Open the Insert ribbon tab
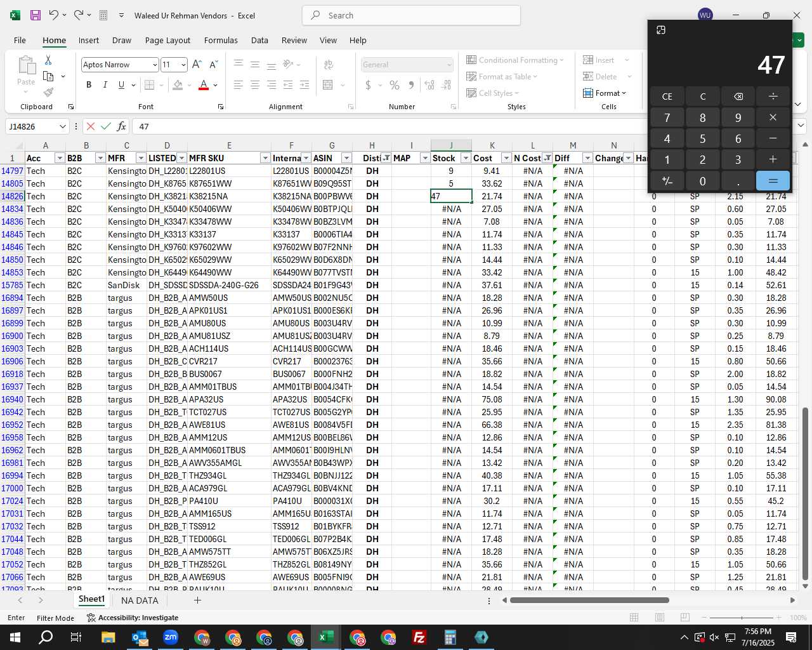This screenshot has width=812, height=650. pyautogui.click(x=89, y=40)
